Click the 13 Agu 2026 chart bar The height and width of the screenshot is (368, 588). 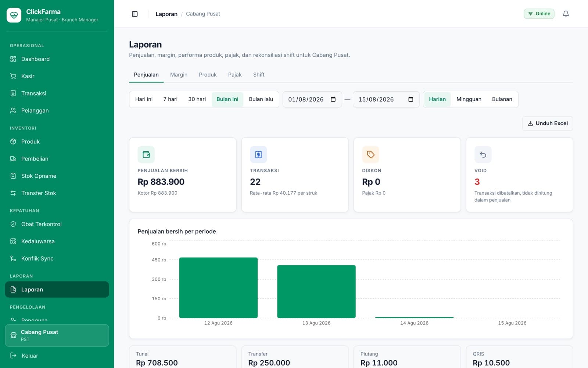(316, 291)
